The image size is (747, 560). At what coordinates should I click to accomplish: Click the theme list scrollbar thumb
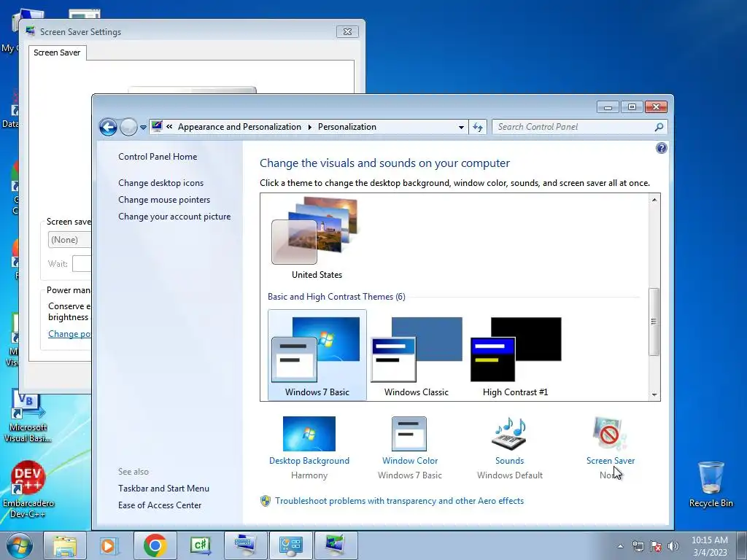[654, 322]
